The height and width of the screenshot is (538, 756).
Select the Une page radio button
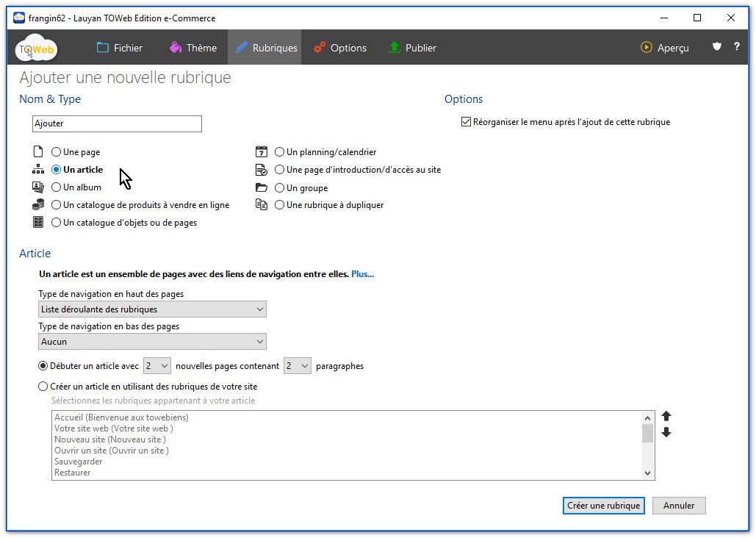pos(57,152)
